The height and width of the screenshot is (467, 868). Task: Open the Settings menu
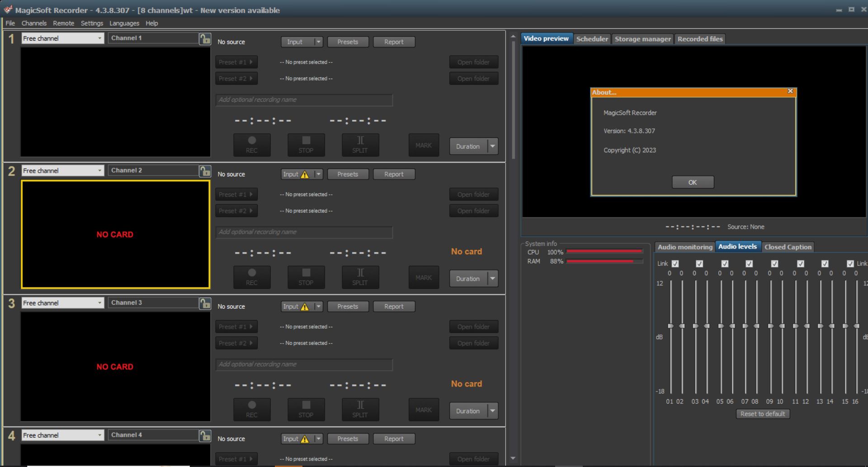[92, 23]
